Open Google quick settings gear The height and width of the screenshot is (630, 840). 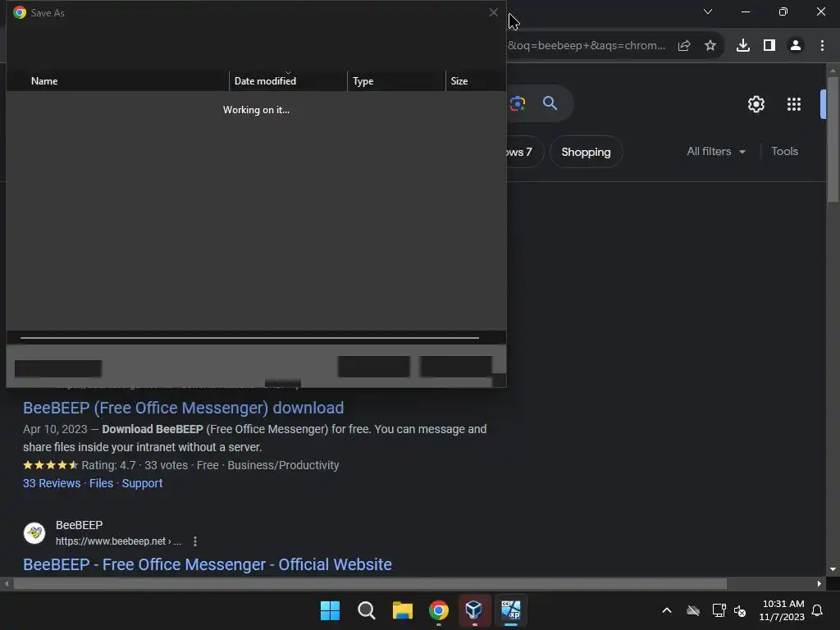[x=756, y=104]
